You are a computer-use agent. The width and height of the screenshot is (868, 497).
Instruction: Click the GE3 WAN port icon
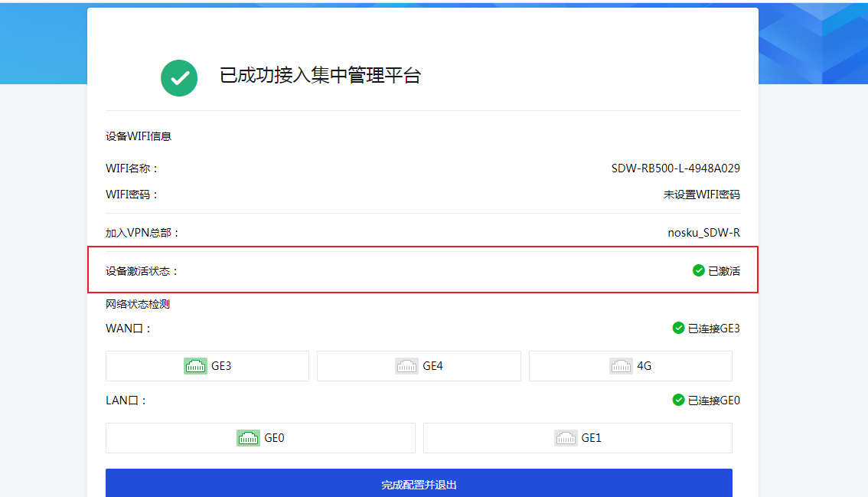click(196, 366)
